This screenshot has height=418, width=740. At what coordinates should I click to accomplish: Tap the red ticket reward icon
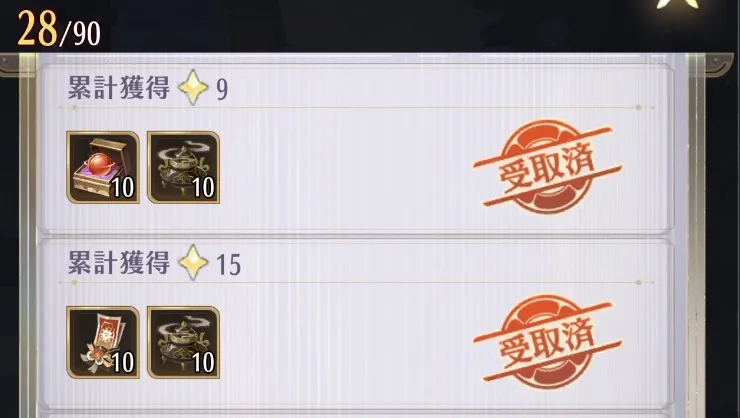pos(103,343)
